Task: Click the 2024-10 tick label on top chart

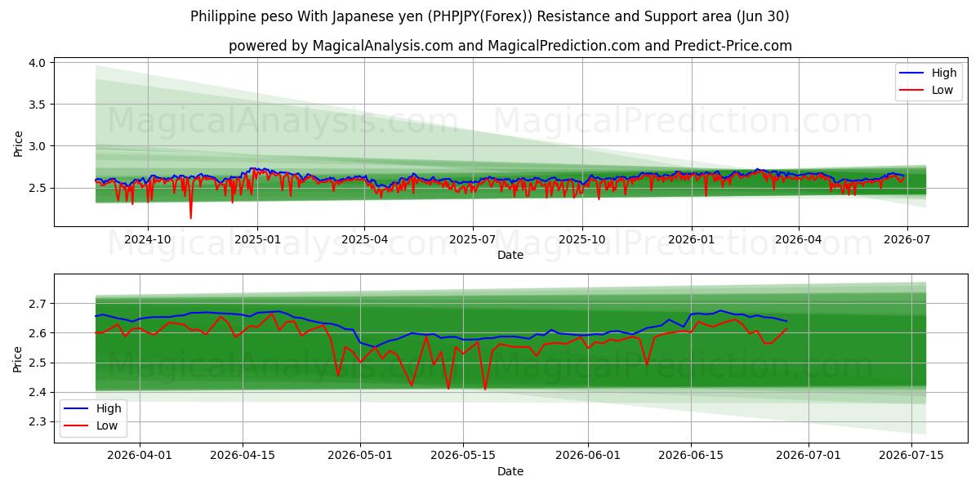Action: point(148,240)
